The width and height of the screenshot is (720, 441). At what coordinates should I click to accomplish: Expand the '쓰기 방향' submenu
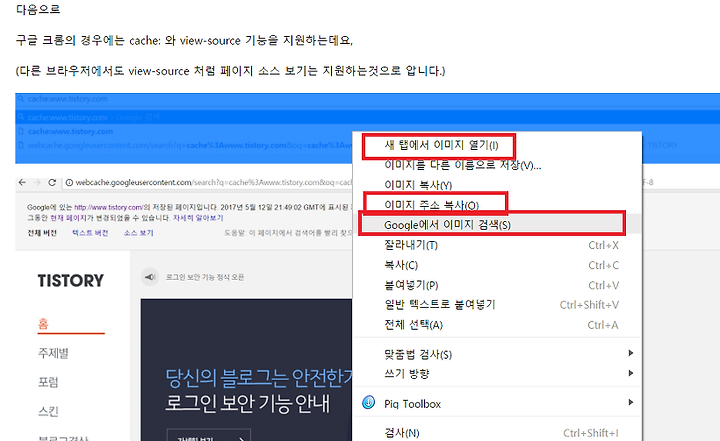pos(497,373)
